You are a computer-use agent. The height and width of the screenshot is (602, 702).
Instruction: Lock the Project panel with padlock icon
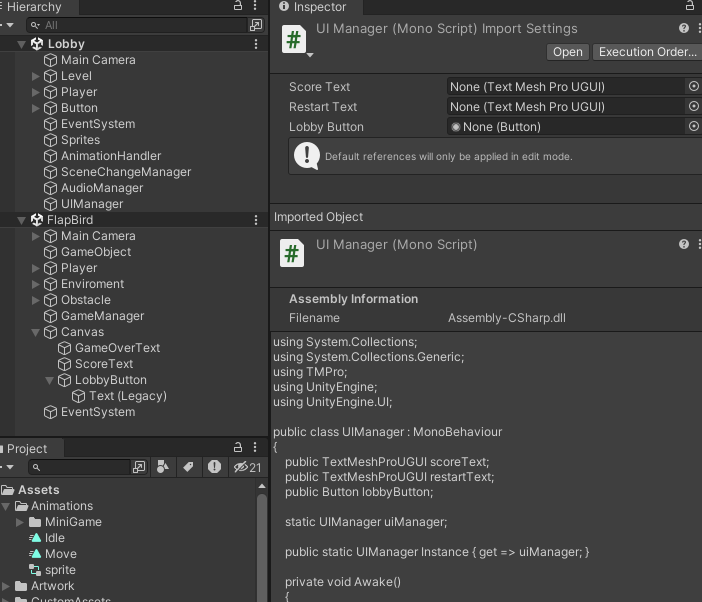point(238,447)
